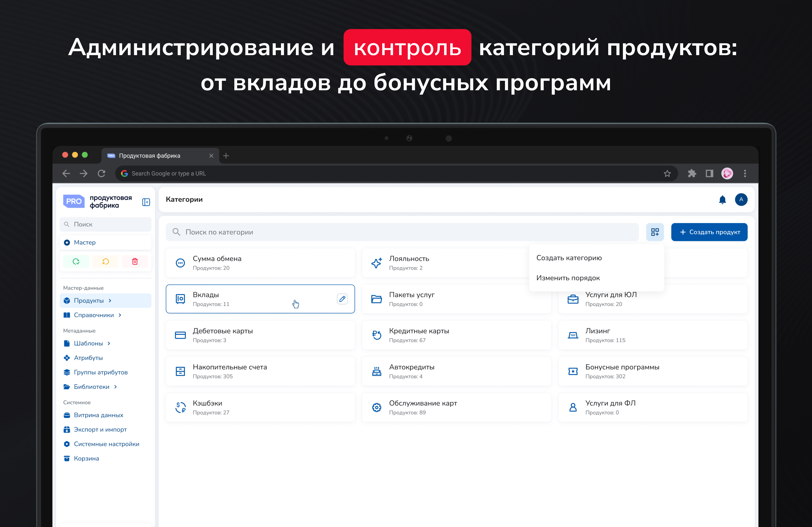
Task: Click the orange undo-reset icon
Action: tap(105, 261)
